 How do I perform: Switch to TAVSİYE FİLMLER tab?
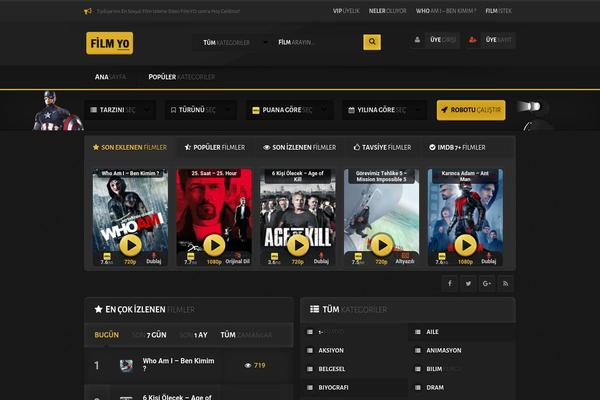pyautogui.click(x=382, y=147)
